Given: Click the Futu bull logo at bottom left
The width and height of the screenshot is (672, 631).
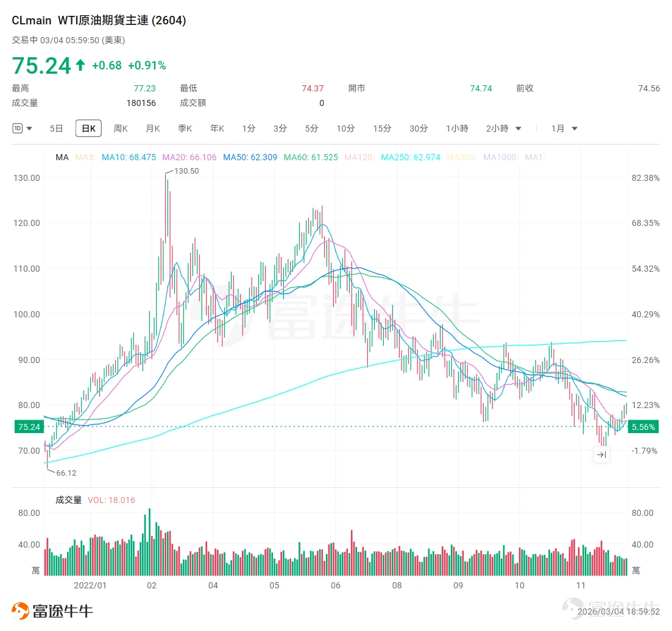Looking at the screenshot, I should (x=20, y=611).
